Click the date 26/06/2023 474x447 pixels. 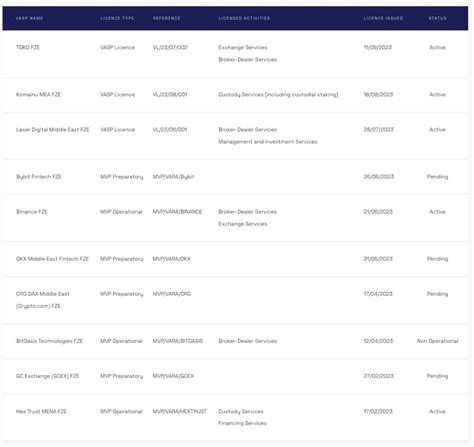(x=379, y=176)
